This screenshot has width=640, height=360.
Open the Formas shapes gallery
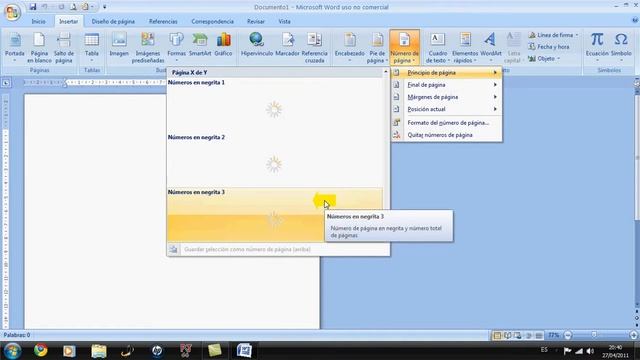176,48
